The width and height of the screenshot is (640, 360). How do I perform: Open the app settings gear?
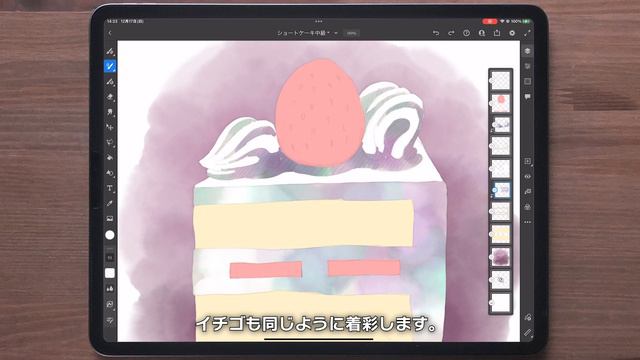(x=512, y=33)
